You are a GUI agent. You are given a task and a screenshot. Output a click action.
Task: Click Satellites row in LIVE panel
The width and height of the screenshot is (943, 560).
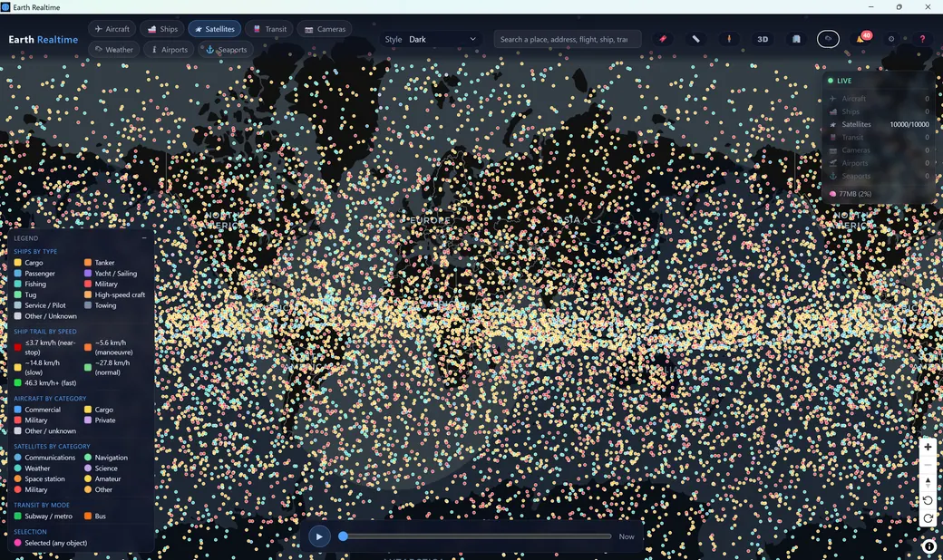879,124
